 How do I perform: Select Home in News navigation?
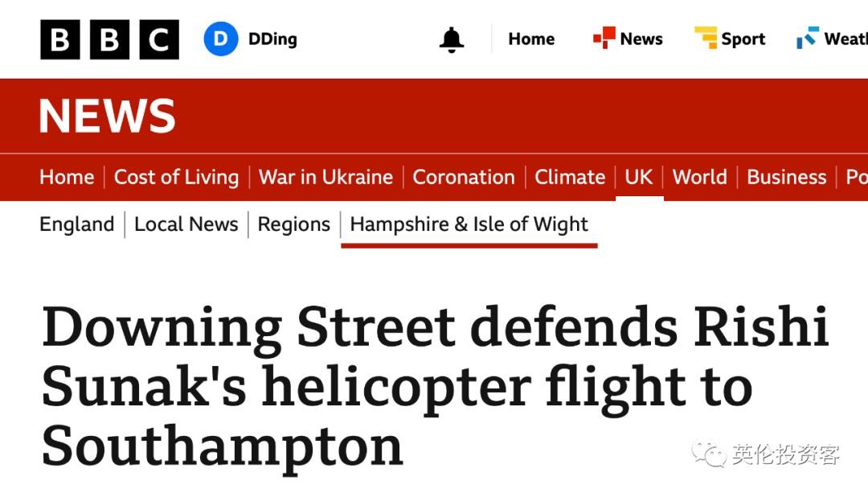(x=67, y=177)
